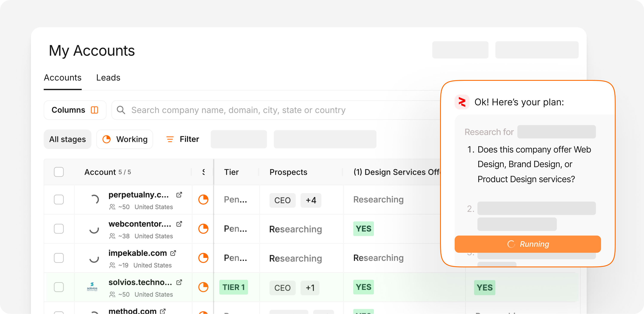Click the red assistant logo icon
The height and width of the screenshot is (314, 644).
pos(462,102)
